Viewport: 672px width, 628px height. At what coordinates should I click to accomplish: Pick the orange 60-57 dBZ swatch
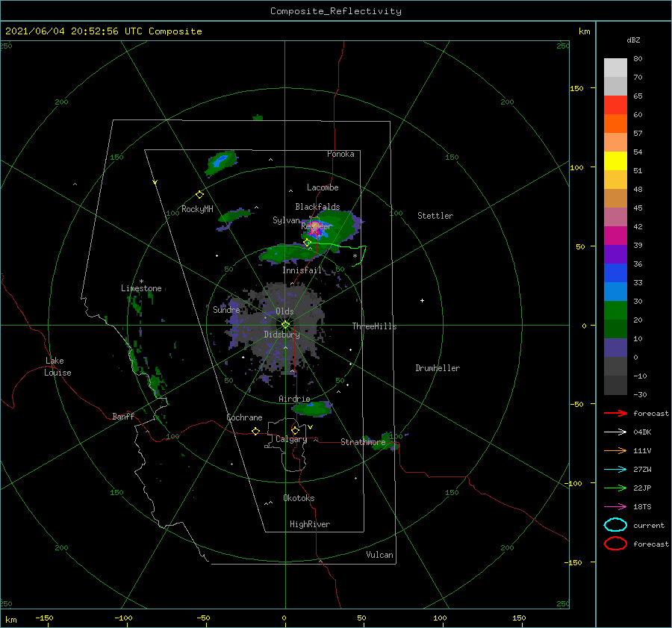(x=615, y=123)
